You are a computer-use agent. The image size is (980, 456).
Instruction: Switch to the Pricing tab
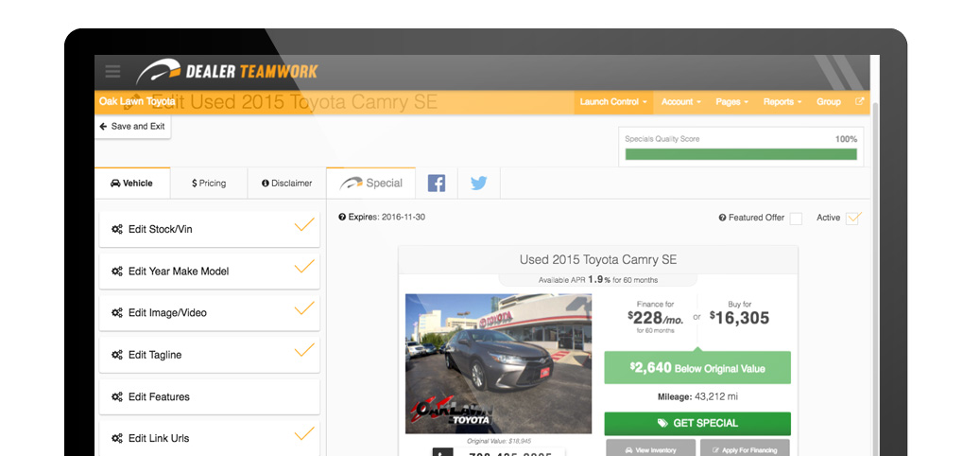click(209, 184)
